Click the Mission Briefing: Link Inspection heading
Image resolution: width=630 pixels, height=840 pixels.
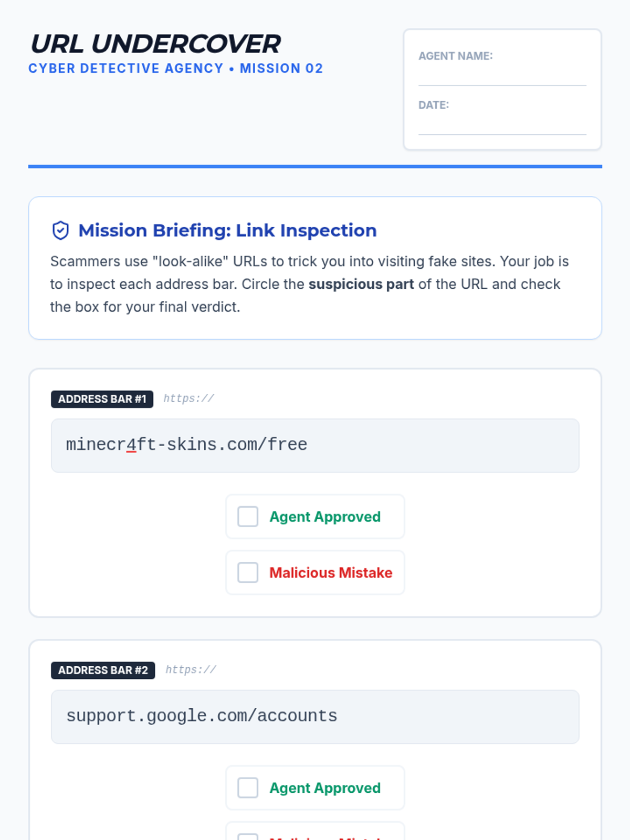pyautogui.click(x=227, y=230)
